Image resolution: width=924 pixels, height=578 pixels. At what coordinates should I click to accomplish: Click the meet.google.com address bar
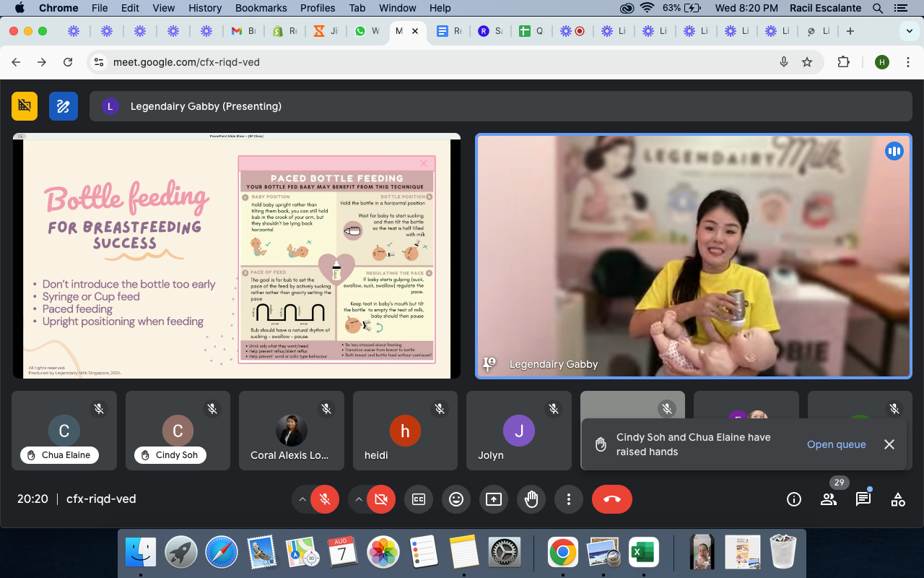pyautogui.click(x=433, y=62)
